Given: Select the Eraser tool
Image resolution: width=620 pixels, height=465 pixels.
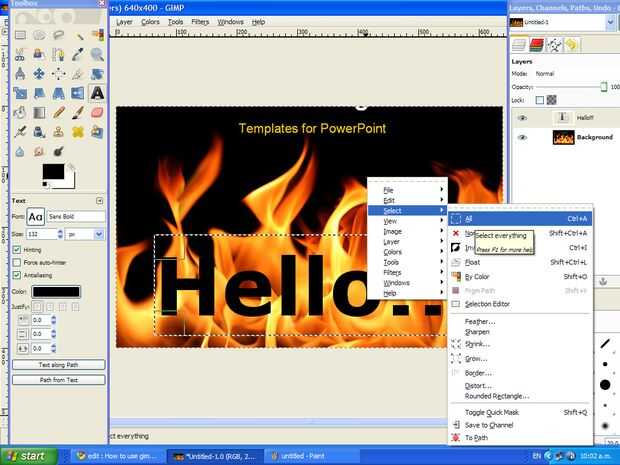Looking at the screenshot, I should point(97,112).
